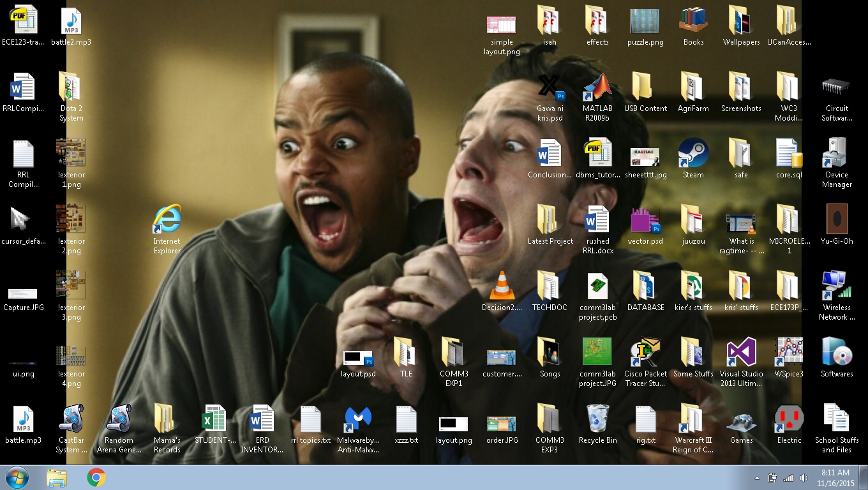Viewport: 868px width, 490px height.
Task: Open the Electric shortcut icon
Action: tap(789, 419)
